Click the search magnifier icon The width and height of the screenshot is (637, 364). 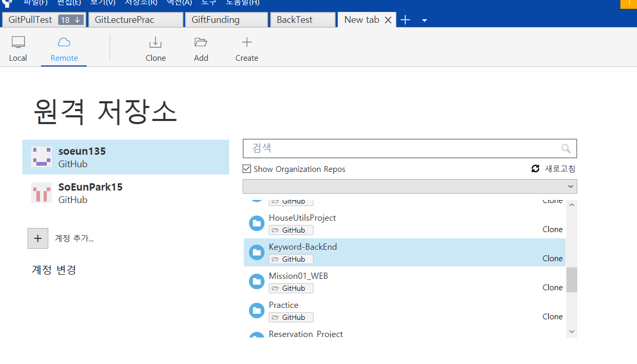tap(566, 149)
